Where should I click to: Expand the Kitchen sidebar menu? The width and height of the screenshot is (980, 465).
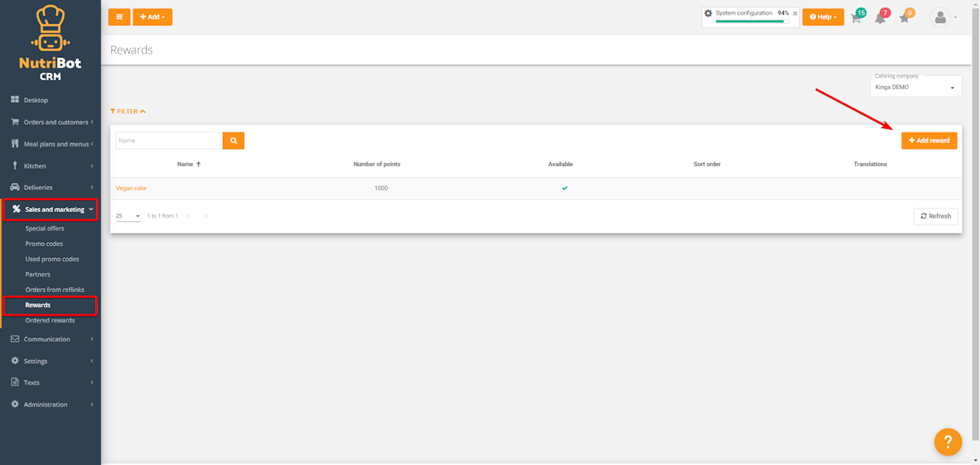[51, 165]
